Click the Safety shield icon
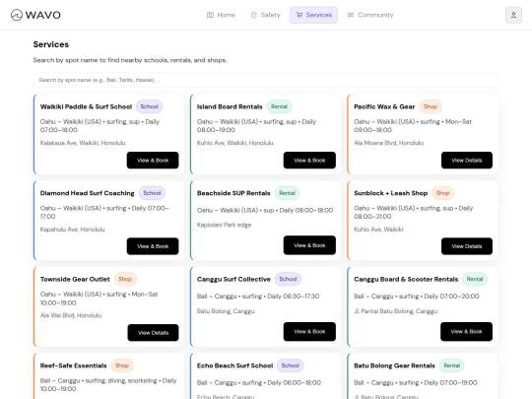The width and height of the screenshot is (532, 399). pos(254,15)
